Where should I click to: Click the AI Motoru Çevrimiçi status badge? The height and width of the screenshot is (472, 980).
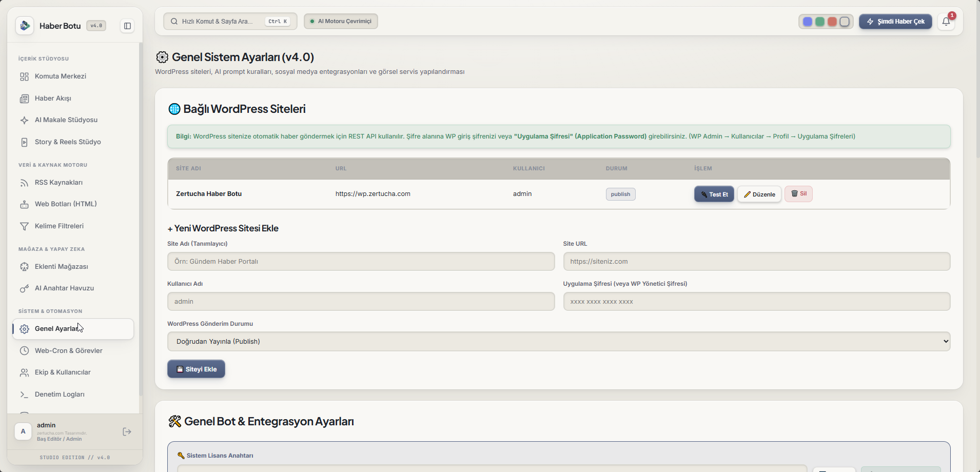pos(341,22)
